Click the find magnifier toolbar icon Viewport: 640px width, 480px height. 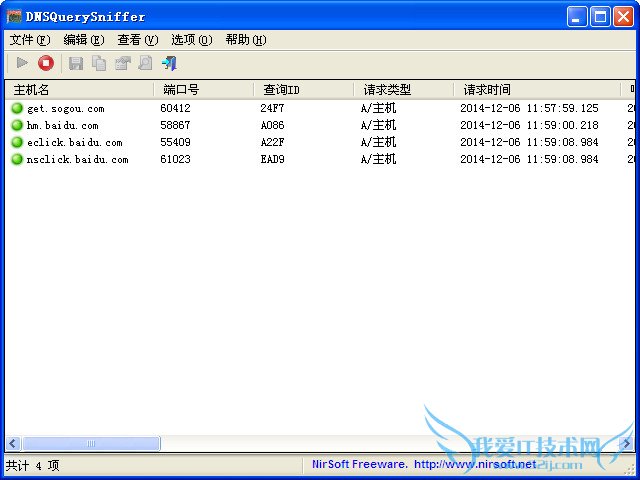145,63
